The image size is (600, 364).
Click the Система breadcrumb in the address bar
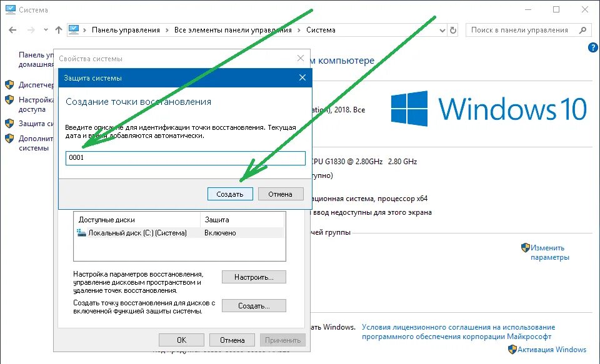(321, 30)
